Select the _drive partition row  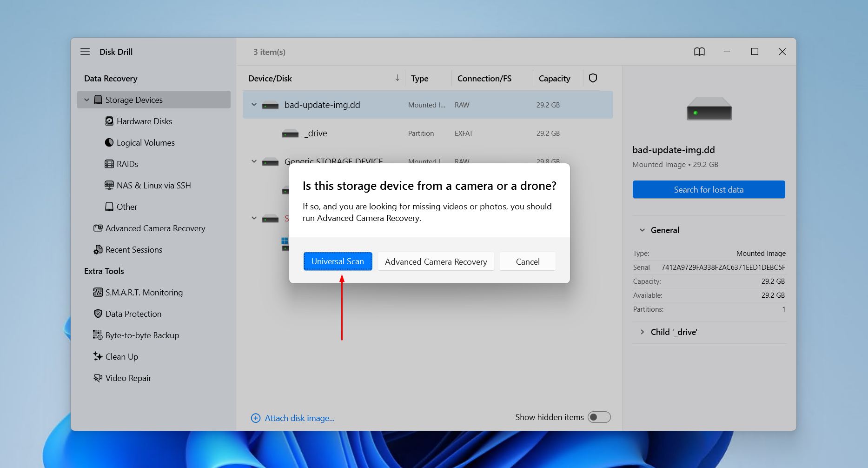(428, 133)
